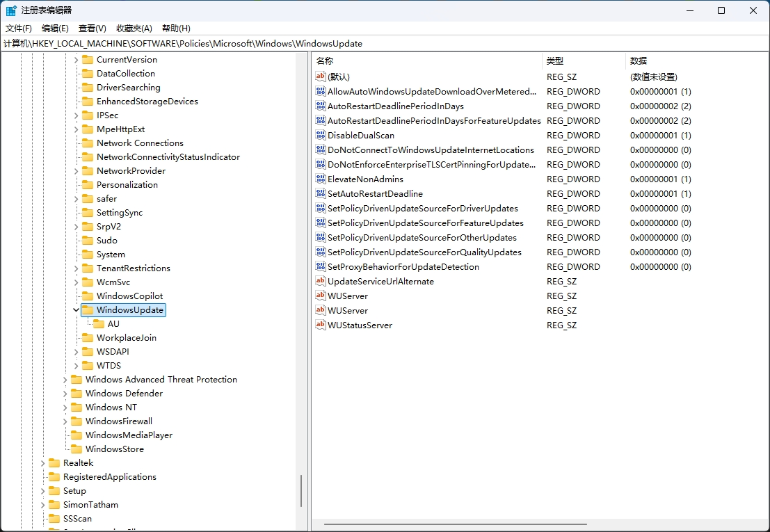The width and height of the screenshot is (770, 532).
Task: Click the DWORD icon beside AllowAutoWindowsUpdateDownloadOverMetered
Action: [x=320, y=91]
